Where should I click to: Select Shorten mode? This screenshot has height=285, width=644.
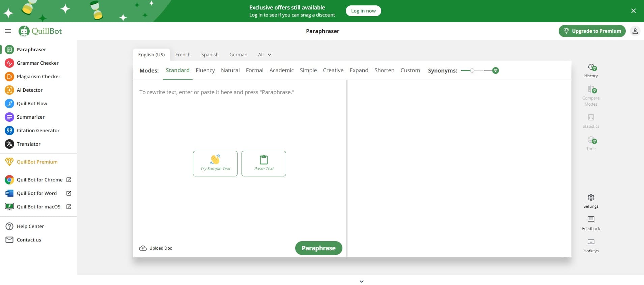click(x=384, y=70)
